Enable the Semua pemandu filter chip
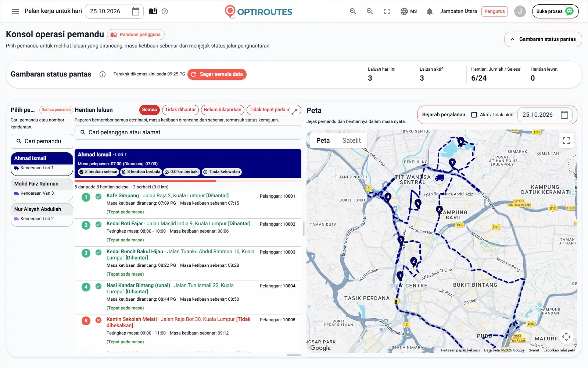Image resolution: width=588 pixels, height=368 pixels. point(56,110)
